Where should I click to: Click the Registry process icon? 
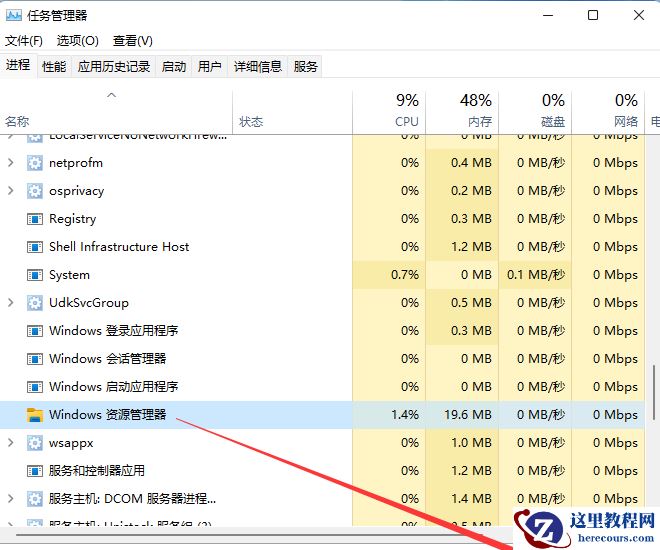pyautogui.click(x=35, y=219)
